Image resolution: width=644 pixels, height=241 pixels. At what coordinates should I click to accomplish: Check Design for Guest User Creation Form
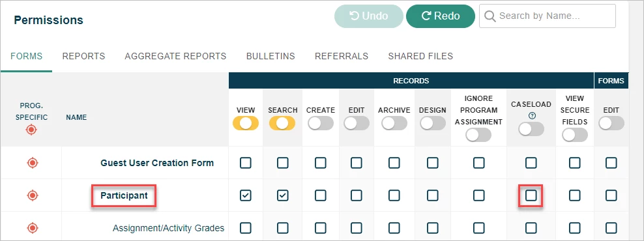(x=432, y=163)
